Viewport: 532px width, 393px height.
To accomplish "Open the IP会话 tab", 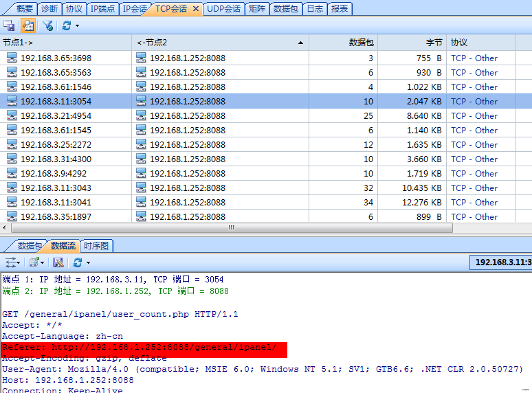I will coord(134,9).
